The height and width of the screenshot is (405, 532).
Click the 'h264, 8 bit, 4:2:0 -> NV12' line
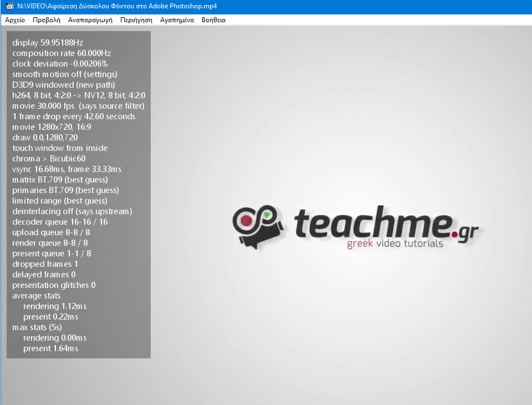pos(79,95)
